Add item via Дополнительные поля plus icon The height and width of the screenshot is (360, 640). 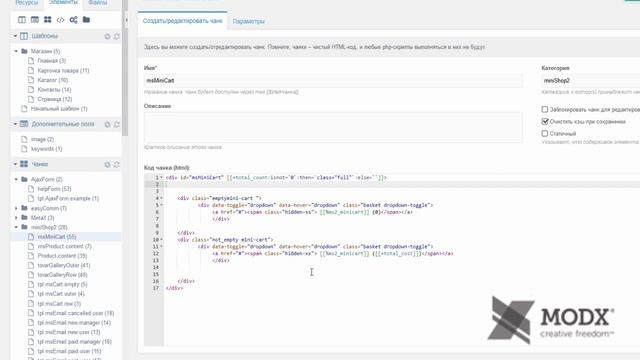(x=107, y=124)
